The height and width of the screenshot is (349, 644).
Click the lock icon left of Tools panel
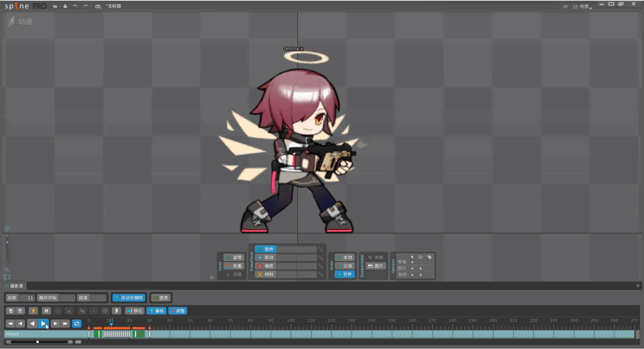click(x=211, y=277)
